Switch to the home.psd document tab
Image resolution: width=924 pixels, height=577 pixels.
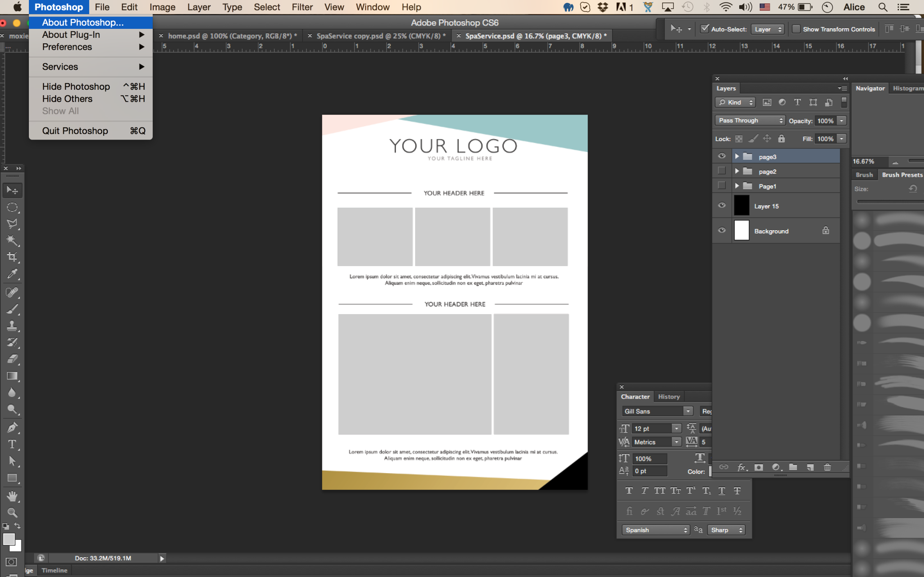[x=232, y=36]
